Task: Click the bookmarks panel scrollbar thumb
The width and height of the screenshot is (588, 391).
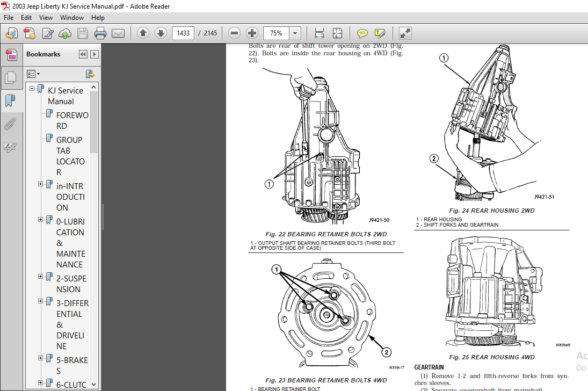Action: click(x=94, y=122)
